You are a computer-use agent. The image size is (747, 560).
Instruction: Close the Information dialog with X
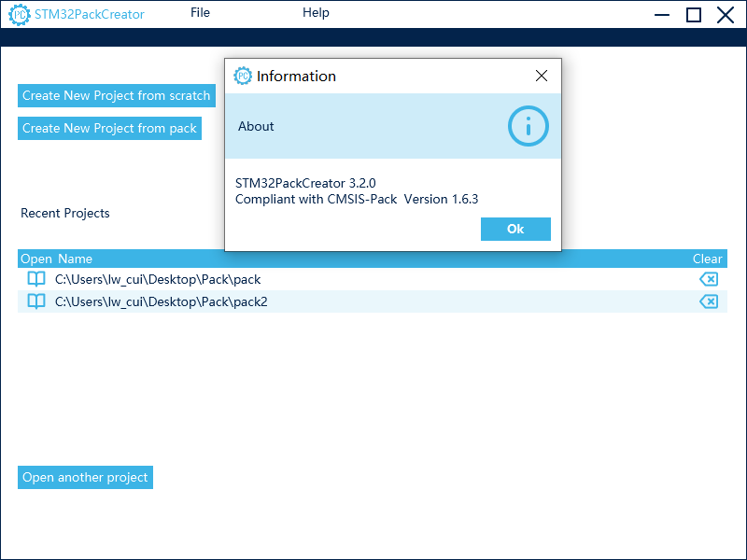(542, 76)
